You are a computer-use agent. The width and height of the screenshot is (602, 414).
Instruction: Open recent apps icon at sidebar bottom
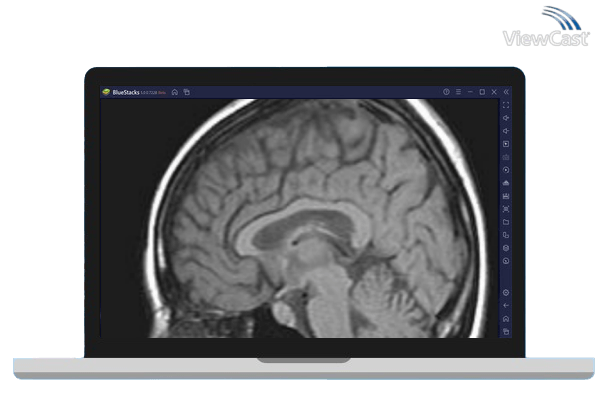[506, 332]
